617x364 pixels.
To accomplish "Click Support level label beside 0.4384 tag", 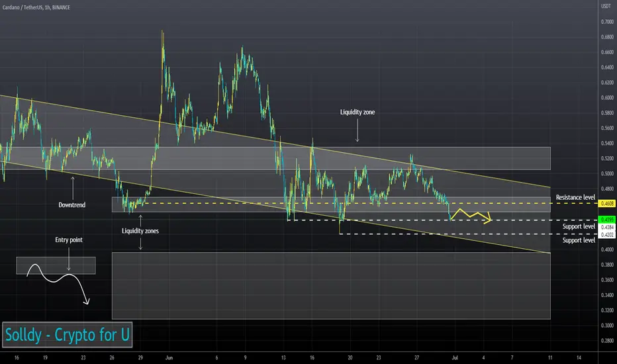I will pos(579,226).
